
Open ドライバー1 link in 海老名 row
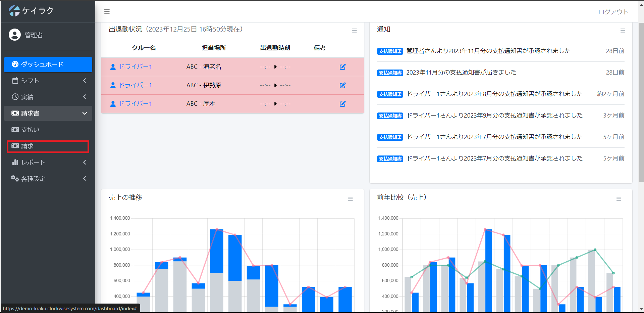click(136, 67)
